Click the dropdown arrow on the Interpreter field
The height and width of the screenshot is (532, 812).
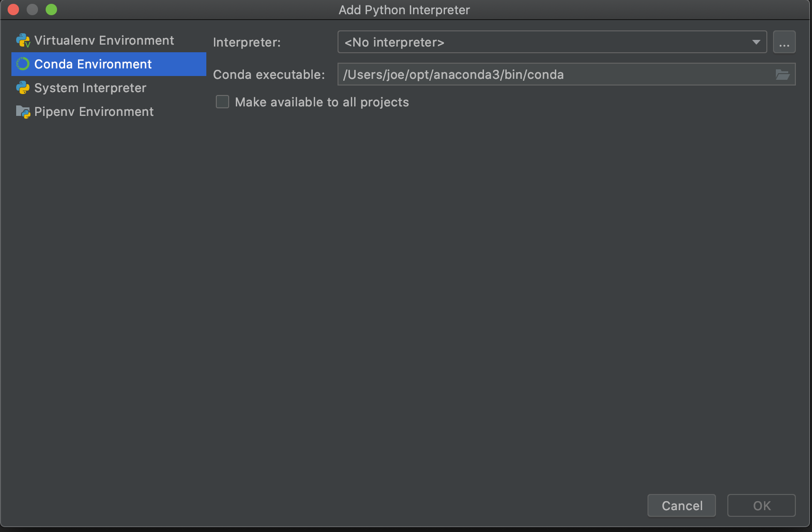(x=756, y=42)
